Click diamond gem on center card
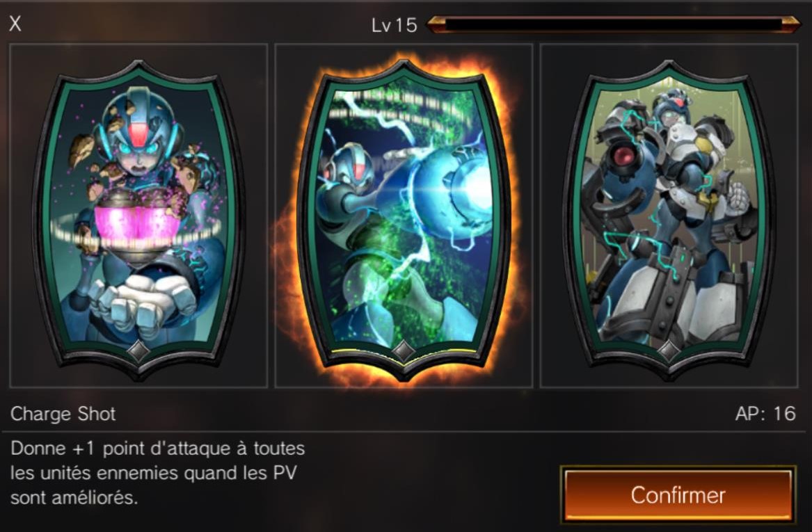 (404, 352)
